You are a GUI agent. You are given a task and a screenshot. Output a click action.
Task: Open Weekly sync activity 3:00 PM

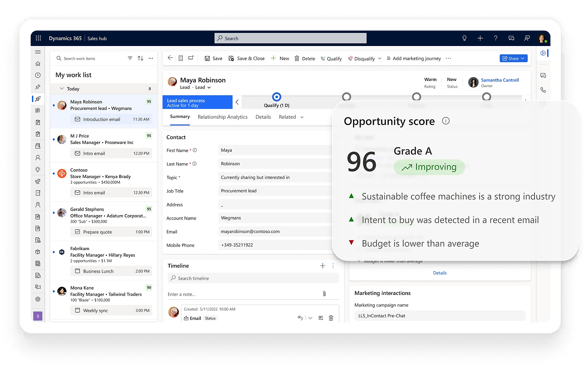111,311
